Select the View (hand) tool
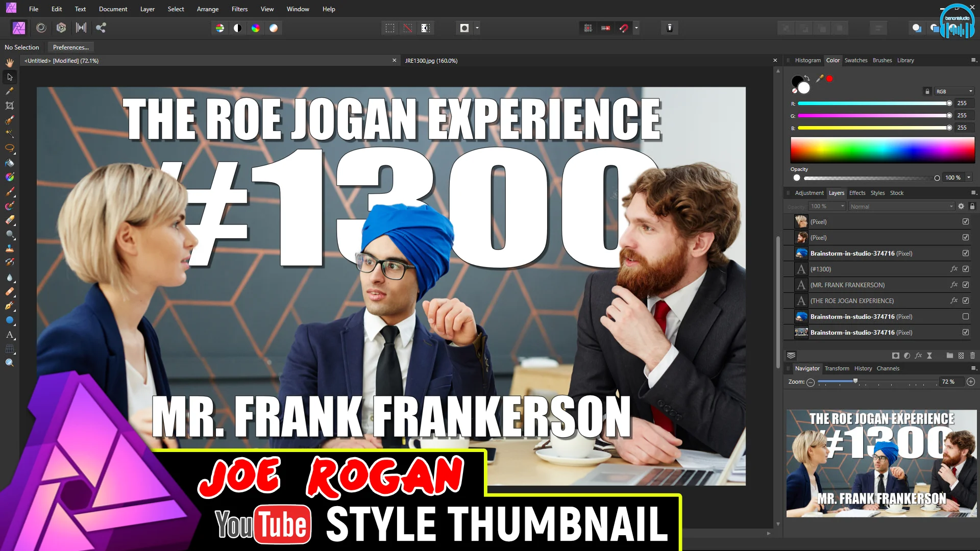Image resolution: width=980 pixels, height=551 pixels. (10, 62)
